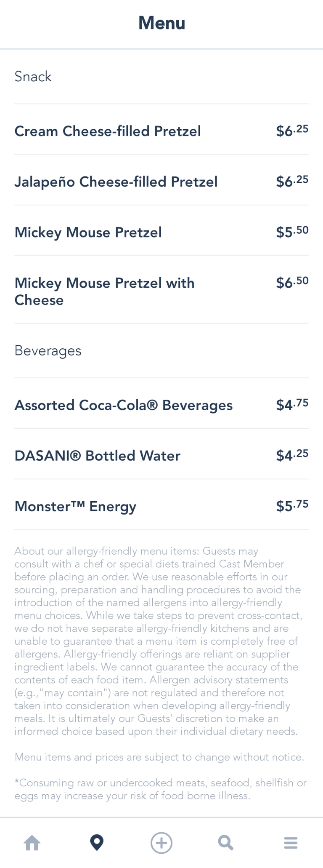Tap the Mickey Mouse Pretzel $5.50 price
This screenshot has height=868, width=323.
pos(292,232)
